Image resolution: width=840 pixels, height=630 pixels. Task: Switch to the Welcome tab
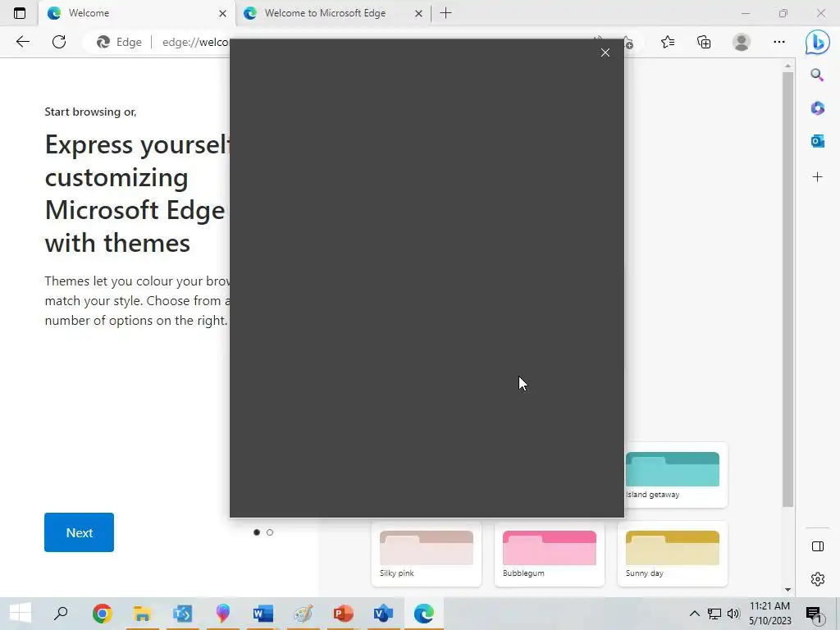pos(136,13)
